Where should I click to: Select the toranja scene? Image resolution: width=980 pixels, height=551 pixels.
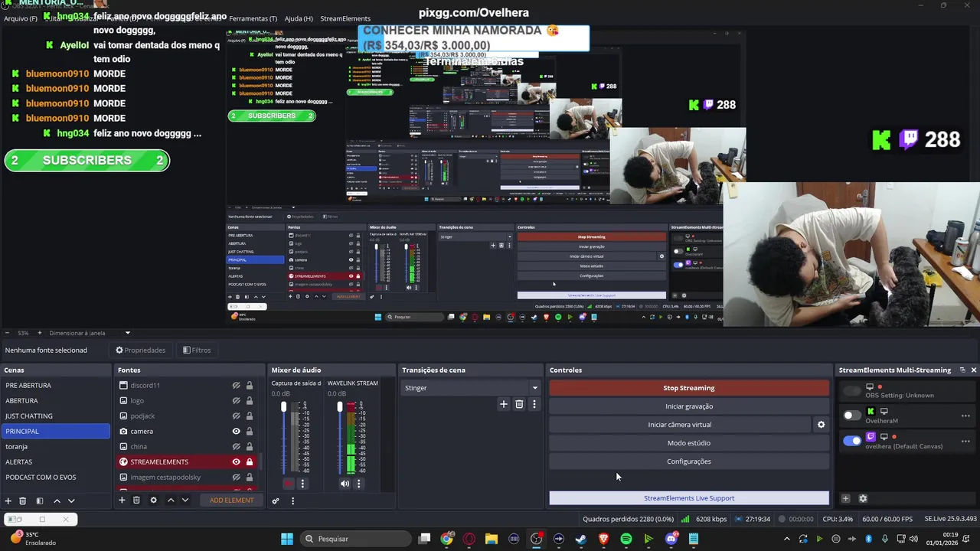click(x=55, y=447)
